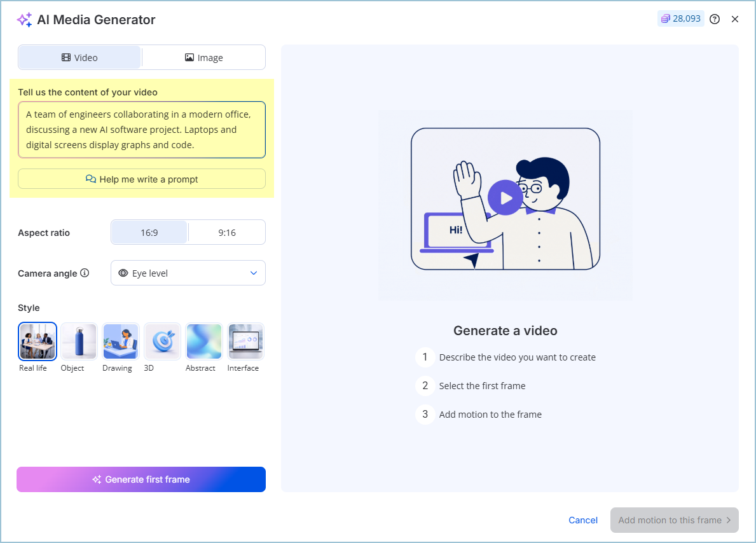Choose the Object style with bottle icon
Viewport: 756px width, 543px height.
pyautogui.click(x=79, y=341)
